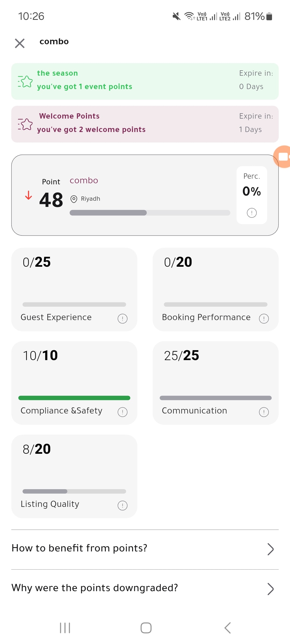
Task: Tap the Riyadh location pin icon
Action: click(x=74, y=199)
